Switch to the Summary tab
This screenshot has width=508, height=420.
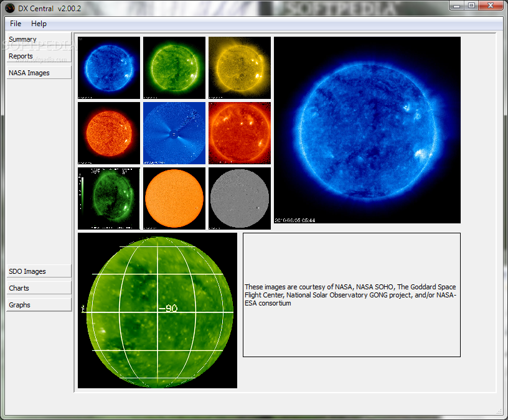coord(39,39)
